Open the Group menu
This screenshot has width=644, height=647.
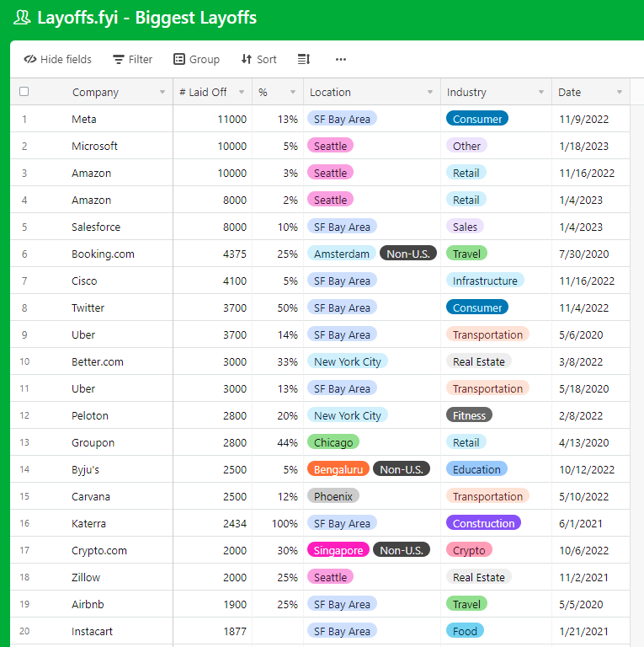click(x=196, y=60)
